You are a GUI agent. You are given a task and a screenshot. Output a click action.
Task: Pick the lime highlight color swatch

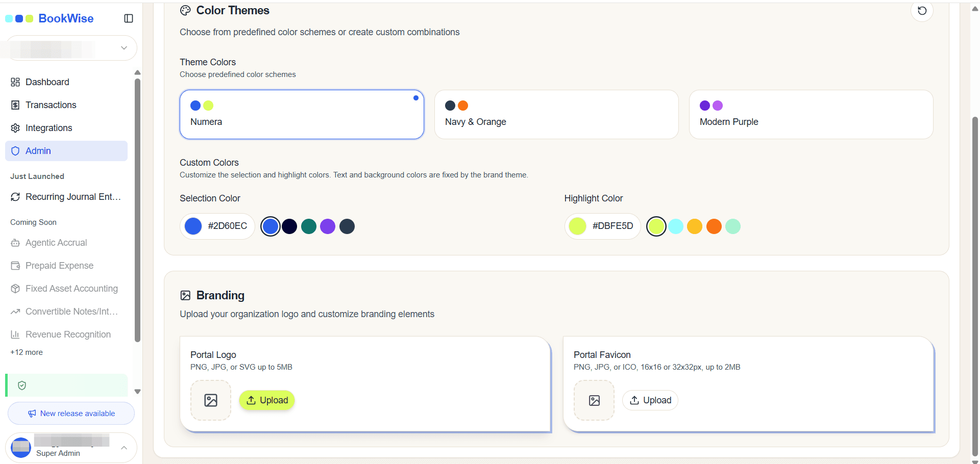click(656, 226)
